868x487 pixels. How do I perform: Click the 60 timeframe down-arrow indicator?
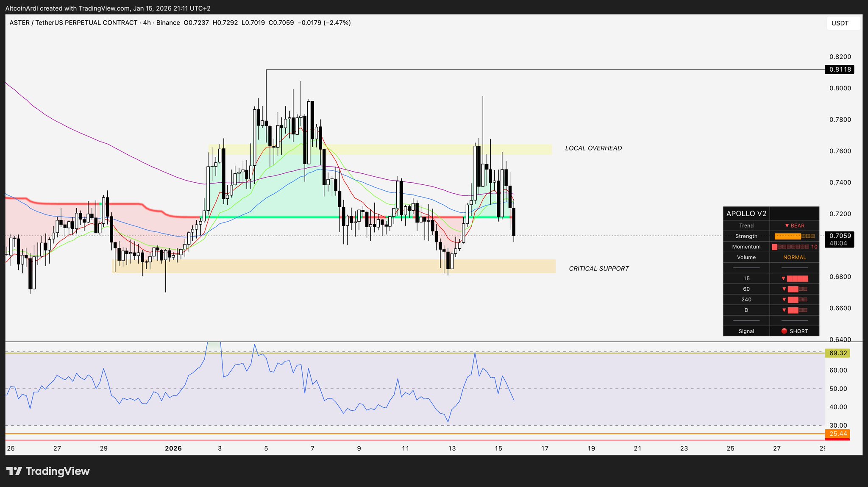tap(783, 289)
